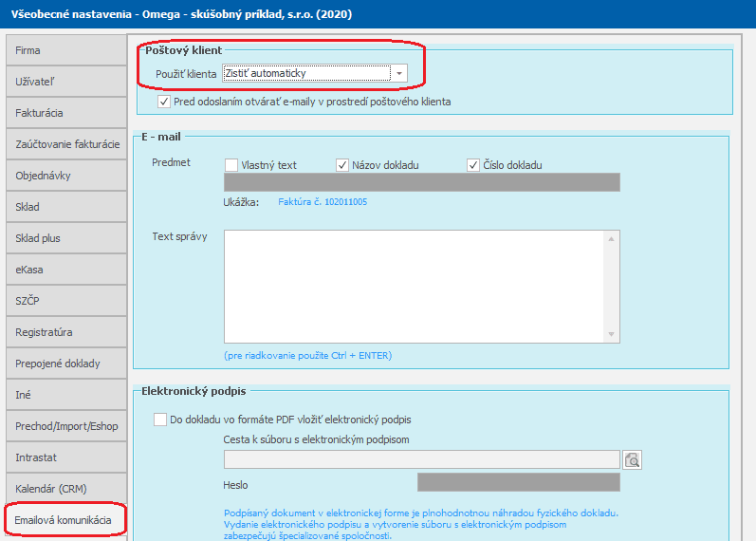Click inside the Text správy field

tap(415, 286)
